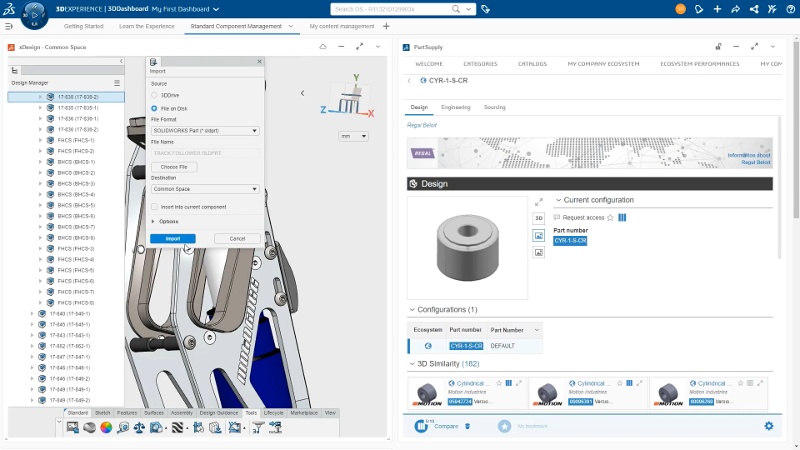Add a new dashboard tab with plus
This screenshot has height=450, width=800.
[x=386, y=26]
